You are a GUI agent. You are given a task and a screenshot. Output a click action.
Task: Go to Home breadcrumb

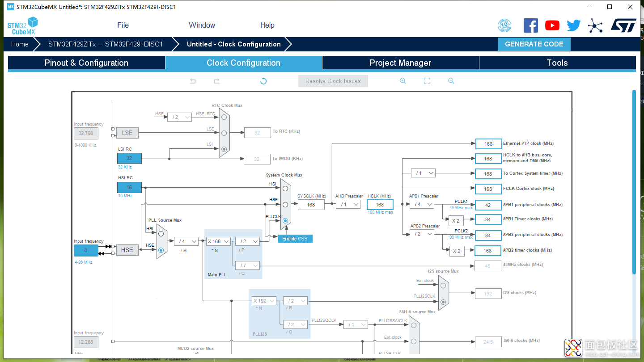tap(20, 44)
